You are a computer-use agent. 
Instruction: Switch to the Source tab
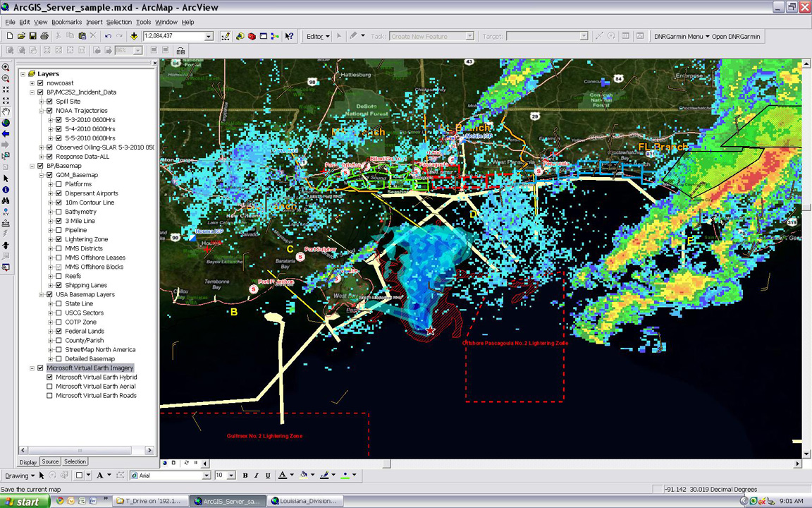50,461
